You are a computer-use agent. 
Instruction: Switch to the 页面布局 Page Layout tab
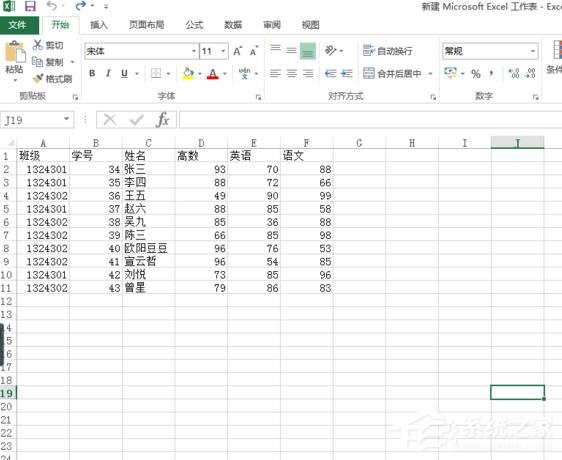[x=147, y=25]
